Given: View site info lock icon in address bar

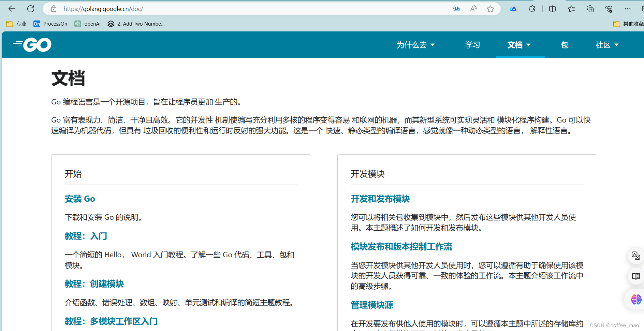Looking at the screenshot, I should [54, 9].
